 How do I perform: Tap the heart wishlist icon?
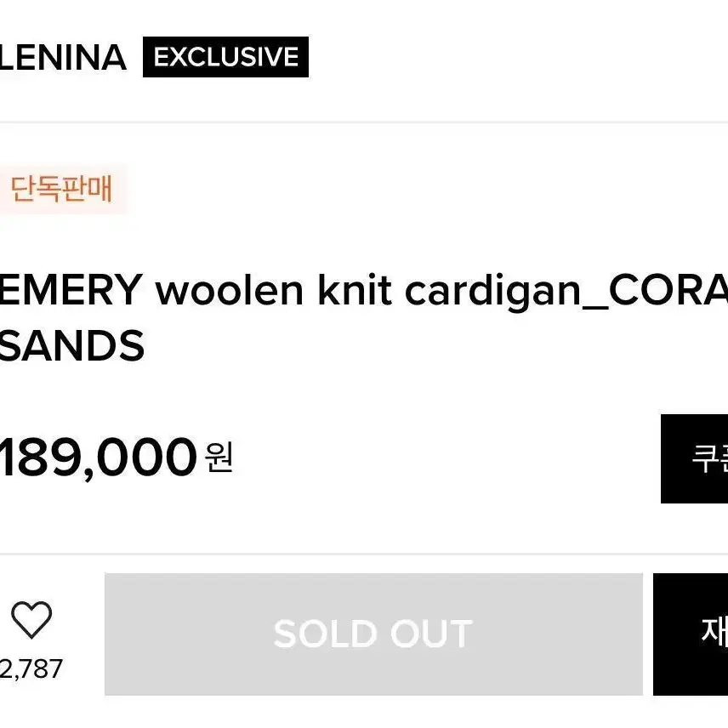[31, 619]
